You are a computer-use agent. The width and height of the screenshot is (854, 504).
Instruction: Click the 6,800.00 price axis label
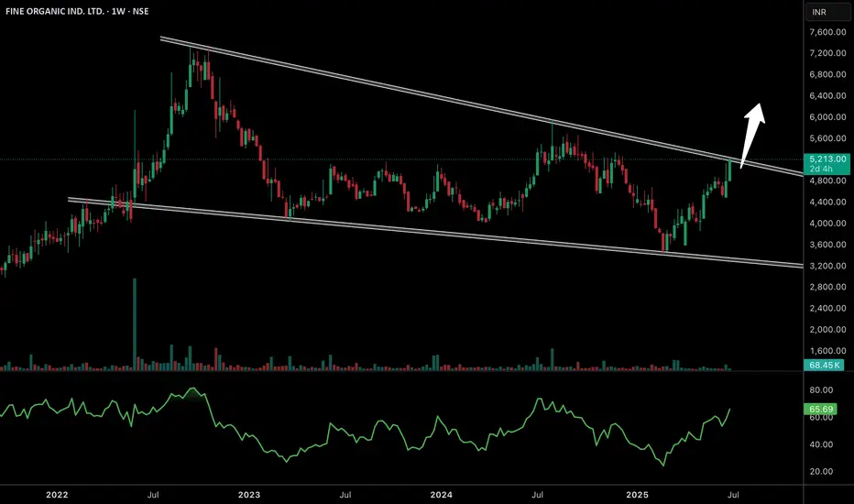click(x=827, y=74)
